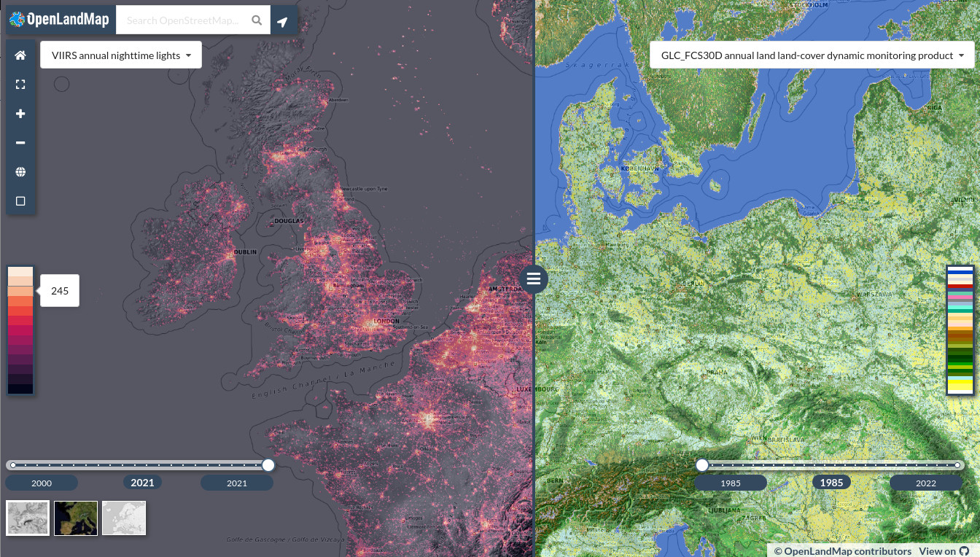Image resolution: width=980 pixels, height=557 pixels.
Task: Zoom out using the minus icon
Action: 20,142
